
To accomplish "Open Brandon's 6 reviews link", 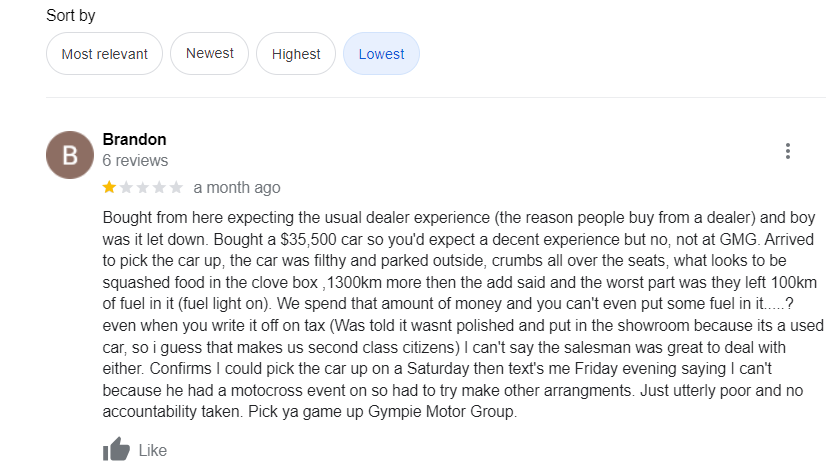I will (x=135, y=160).
